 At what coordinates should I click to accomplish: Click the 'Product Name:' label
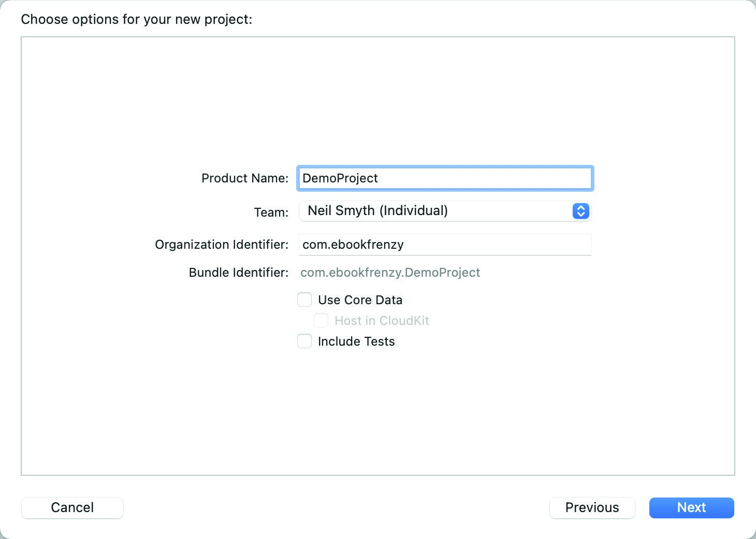tap(245, 178)
